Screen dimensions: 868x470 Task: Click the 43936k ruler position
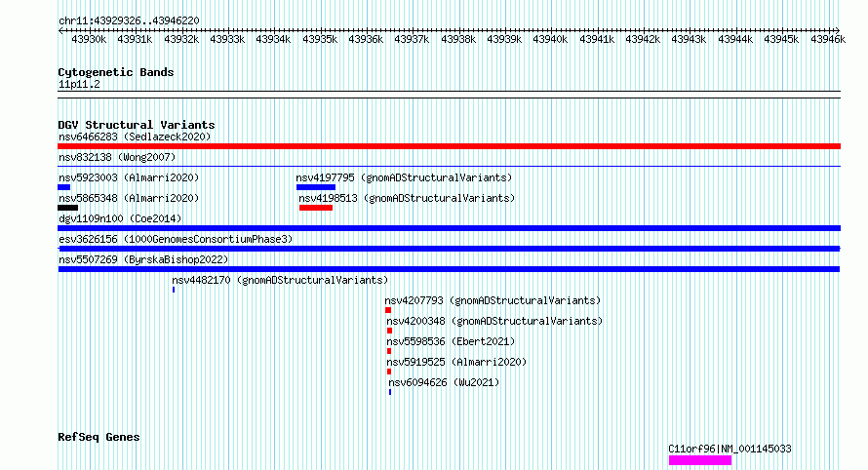click(366, 39)
